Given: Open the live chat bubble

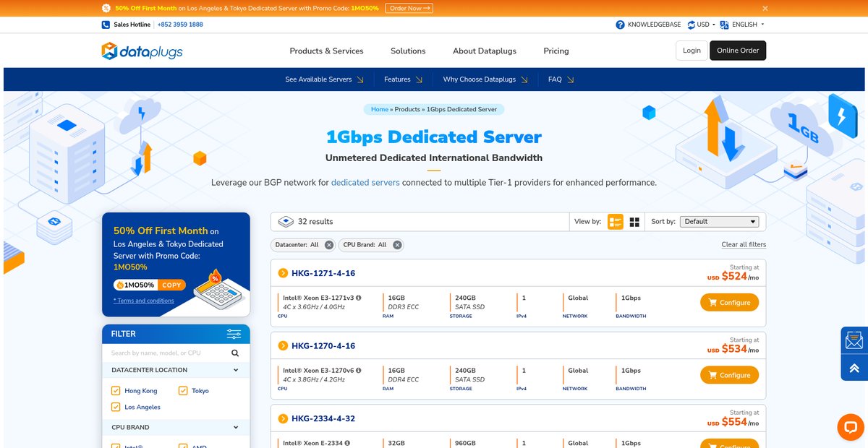Looking at the screenshot, I should point(850,427).
